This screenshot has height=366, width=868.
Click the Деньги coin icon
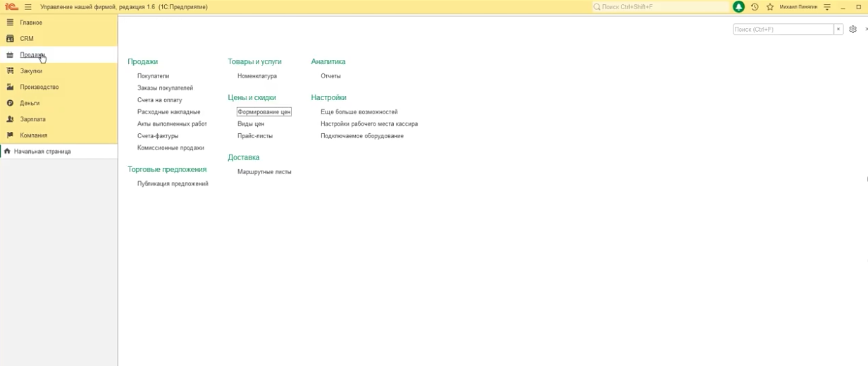click(10, 103)
